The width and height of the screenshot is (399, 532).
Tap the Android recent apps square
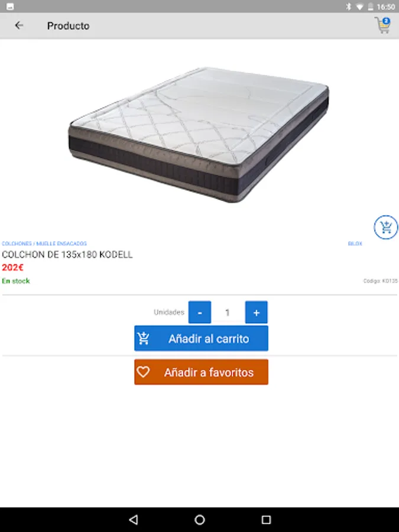pyautogui.click(x=267, y=520)
